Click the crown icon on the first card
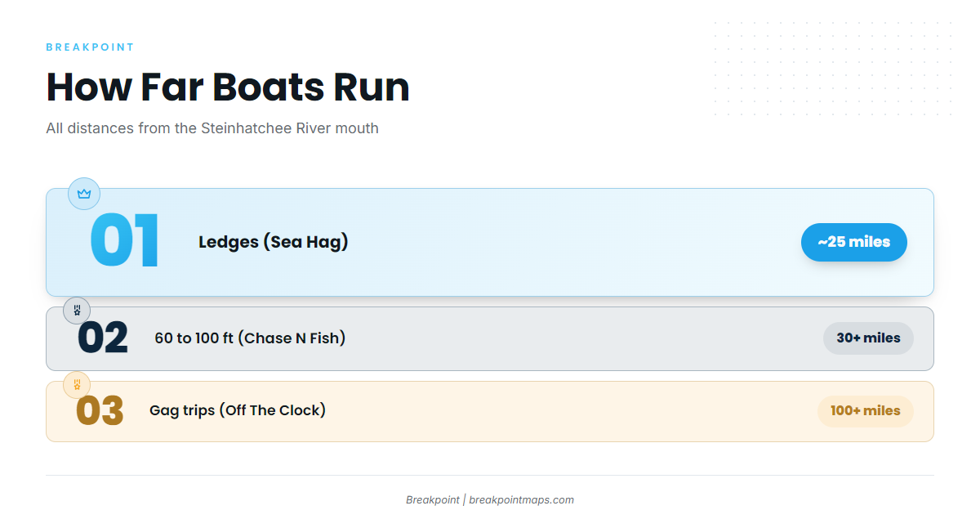980x528 pixels. [84, 194]
